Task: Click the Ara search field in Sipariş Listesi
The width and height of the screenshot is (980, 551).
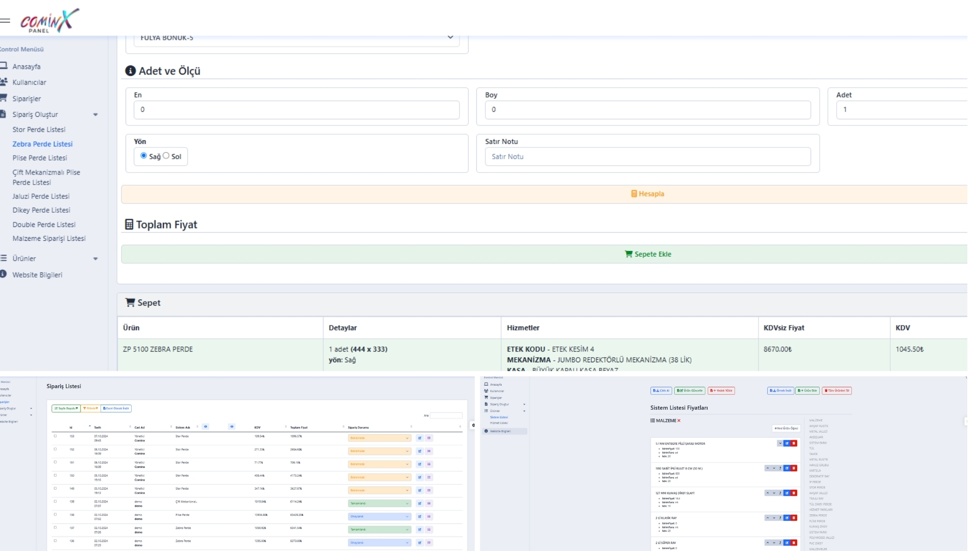Action: pos(446,416)
